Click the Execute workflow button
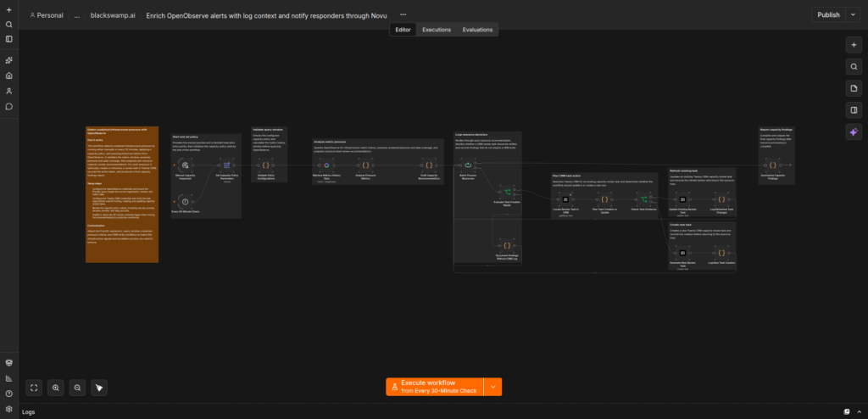The height and width of the screenshot is (419, 868). pyautogui.click(x=435, y=386)
